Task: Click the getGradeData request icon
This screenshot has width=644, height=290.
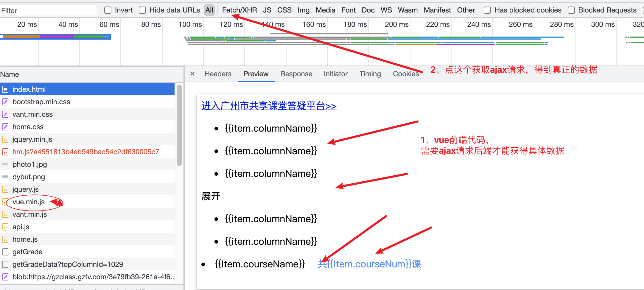Action: click(x=5, y=264)
